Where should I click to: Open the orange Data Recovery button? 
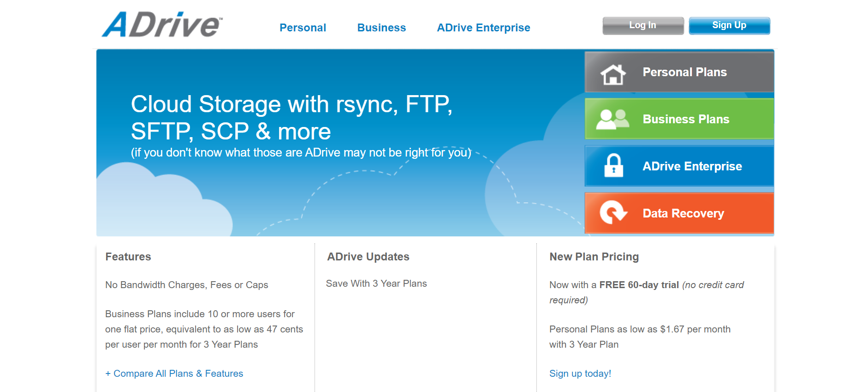679,213
